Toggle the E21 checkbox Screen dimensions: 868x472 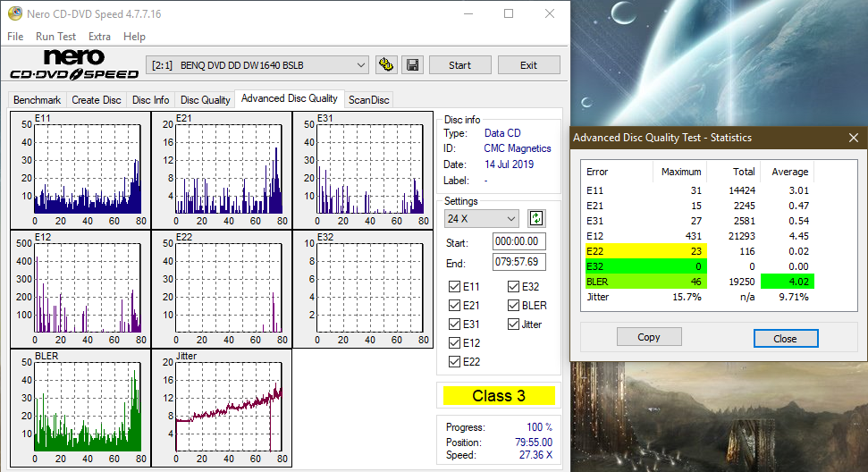tap(454, 306)
